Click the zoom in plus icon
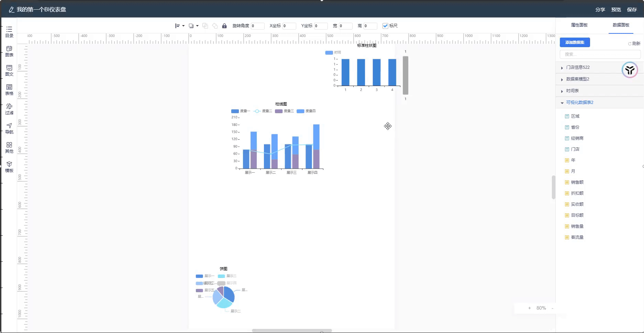644x333 pixels. click(x=530, y=308)
